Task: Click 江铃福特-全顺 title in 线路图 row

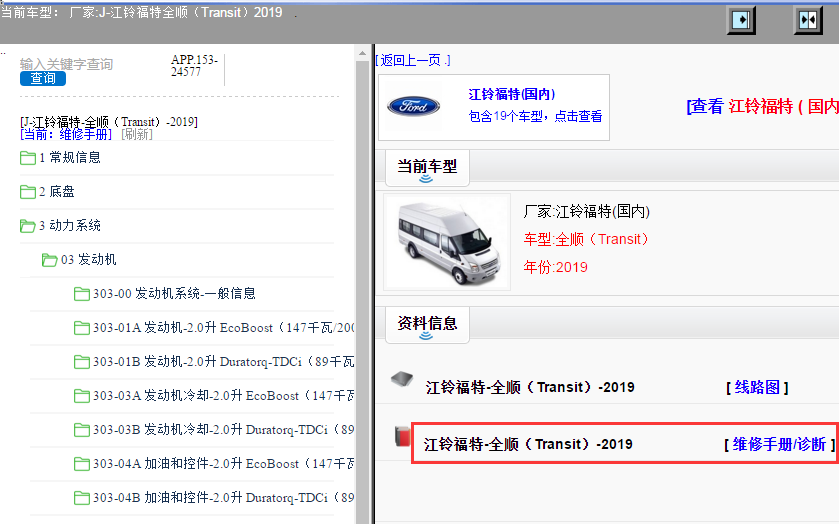Action: pyautogui.click(x=530, y=387)
